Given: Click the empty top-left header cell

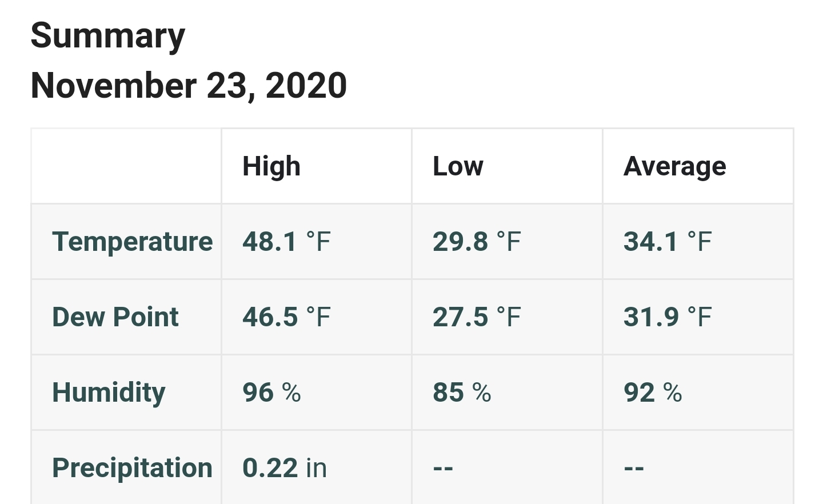Looking at the screenshot, I should point(126,166).
